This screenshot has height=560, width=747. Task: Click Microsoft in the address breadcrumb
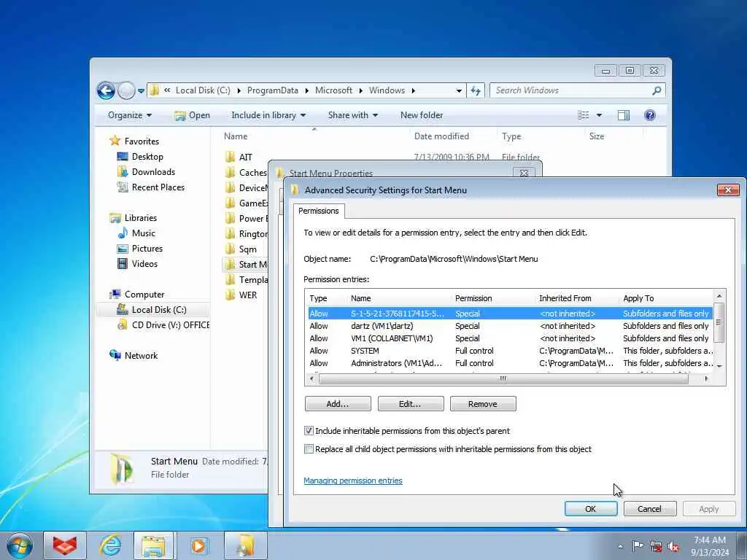(x=333, y=90)
